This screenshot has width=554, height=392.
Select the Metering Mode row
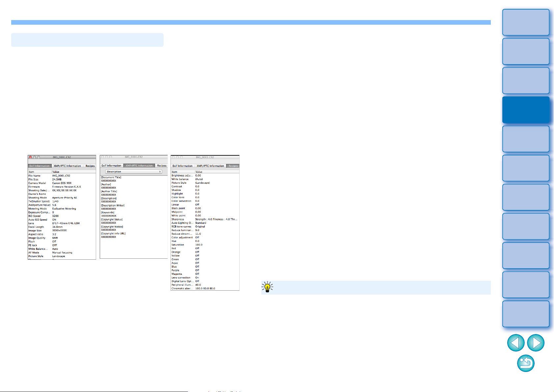(x=62, y=209)
